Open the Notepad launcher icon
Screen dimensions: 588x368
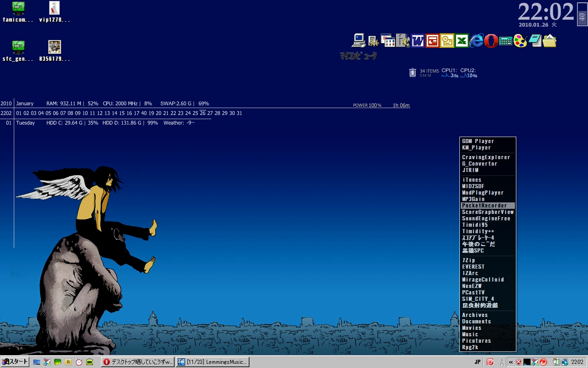535,40
